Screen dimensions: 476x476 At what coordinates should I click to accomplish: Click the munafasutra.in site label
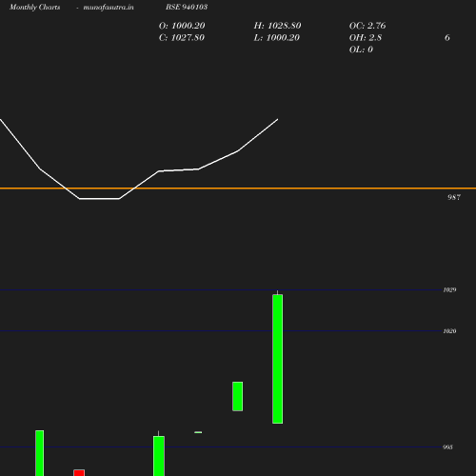coord(109,7)
